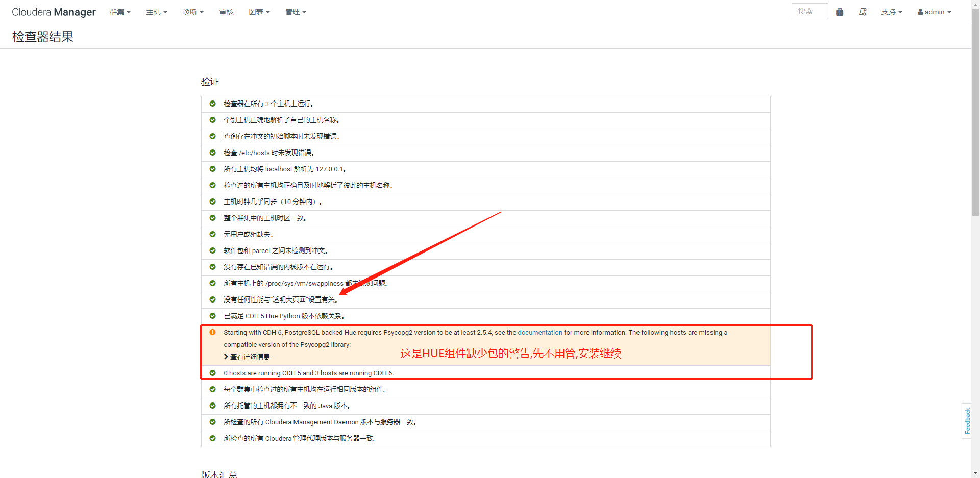Click the 搜索 search field
The height and width of the screenshot is (478, 980).
click(x=810, y=11)
